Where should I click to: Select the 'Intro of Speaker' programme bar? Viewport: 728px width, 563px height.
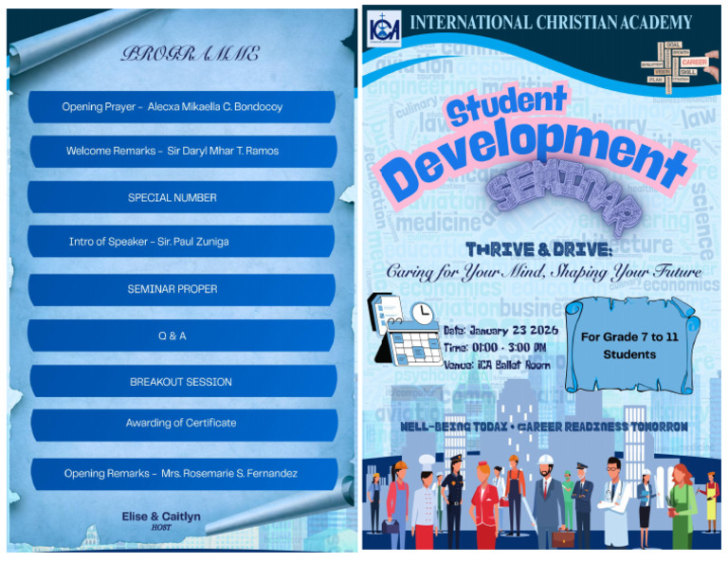pos(181,242)
